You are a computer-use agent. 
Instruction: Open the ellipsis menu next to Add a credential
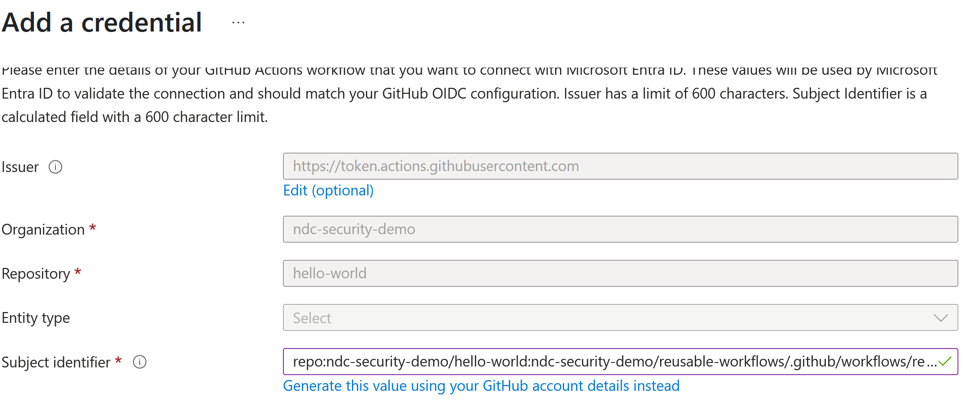[x=237, y=22]
